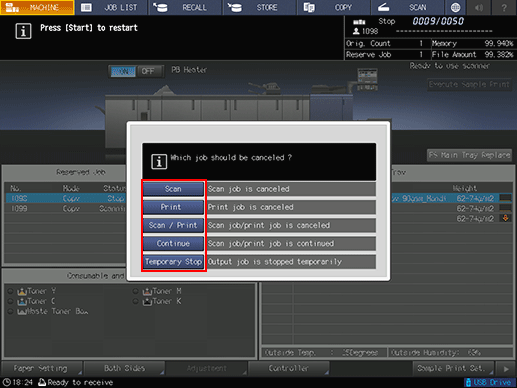
Task: Turn PB Heater ON
Action: tap(123, 72)
